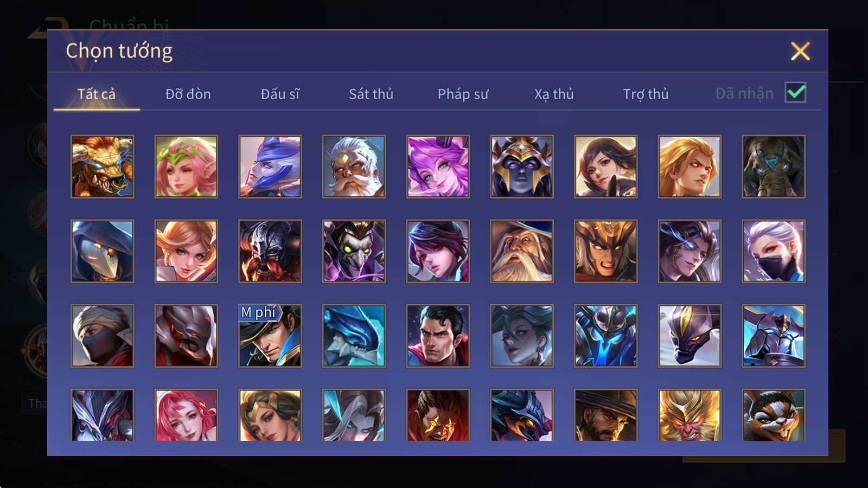Viewport: 868px width, 488px height.
Task: Select the white-bearded wizard with hat
Action: coord(522,251)
